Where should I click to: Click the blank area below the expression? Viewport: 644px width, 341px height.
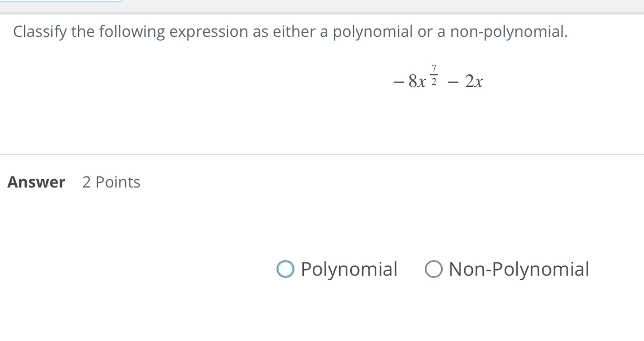tap(322, 126)
